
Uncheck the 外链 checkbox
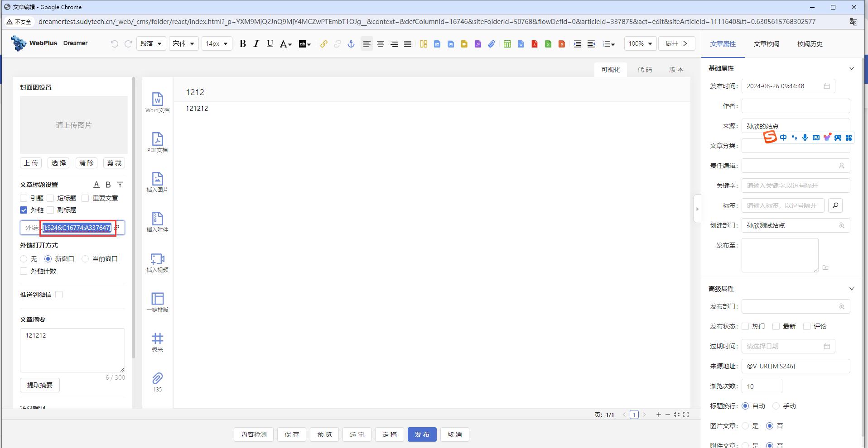point(24,210)
